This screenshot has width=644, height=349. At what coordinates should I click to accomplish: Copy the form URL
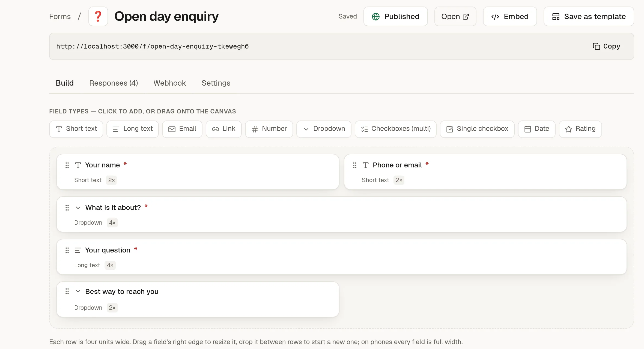607,46
